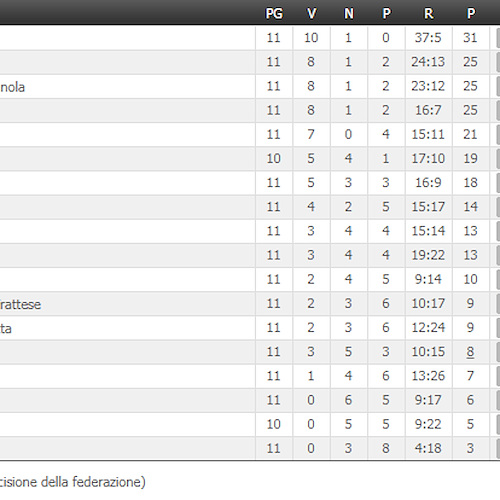Click the 24:13 goal ratio cell
This screenshot has height=500, width=500.
pos(428,62)
